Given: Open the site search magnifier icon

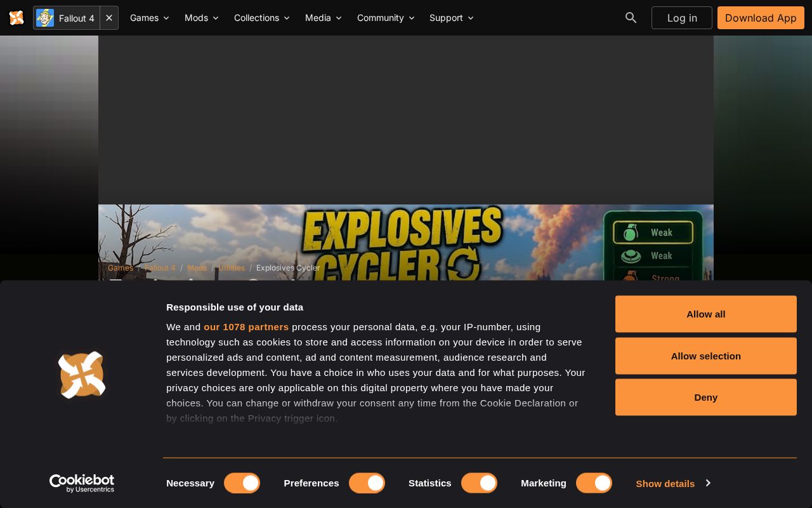Looking at the screenshot, I should point(631,18).
